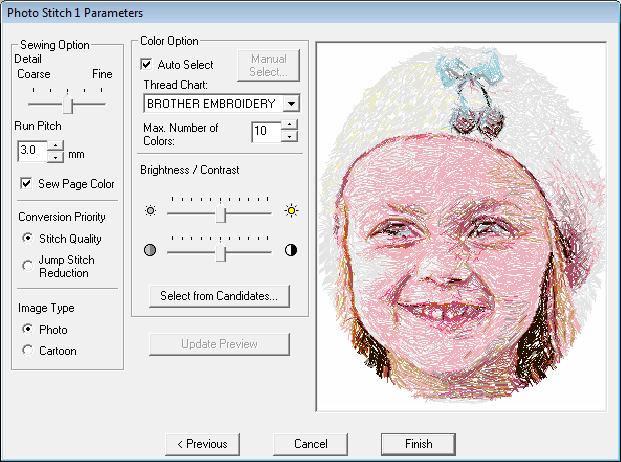Open the Thread Chart dropdown arrow
621x462 pixels.
[x=291, y=104]
